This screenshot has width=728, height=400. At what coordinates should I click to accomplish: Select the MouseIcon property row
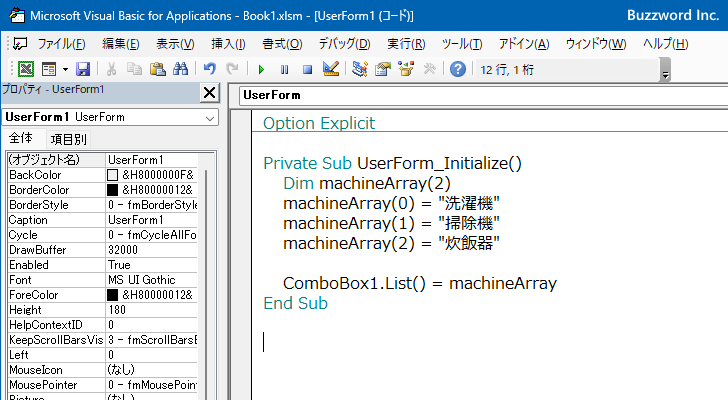click(x=103, y=370)
